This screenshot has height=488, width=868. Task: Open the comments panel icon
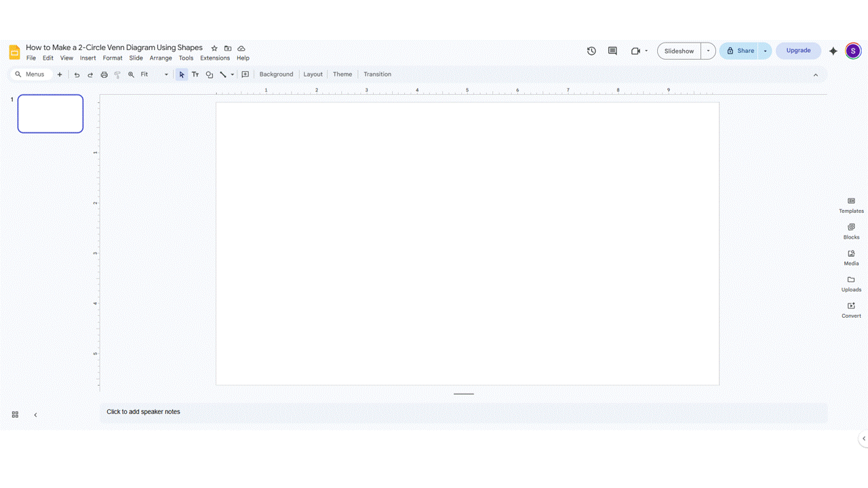[612, 51]
